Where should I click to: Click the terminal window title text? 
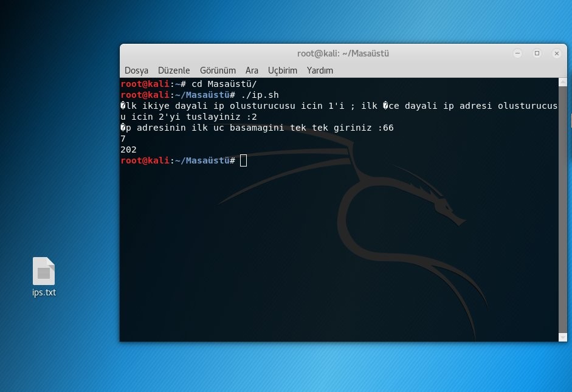[x=343, y=53]
